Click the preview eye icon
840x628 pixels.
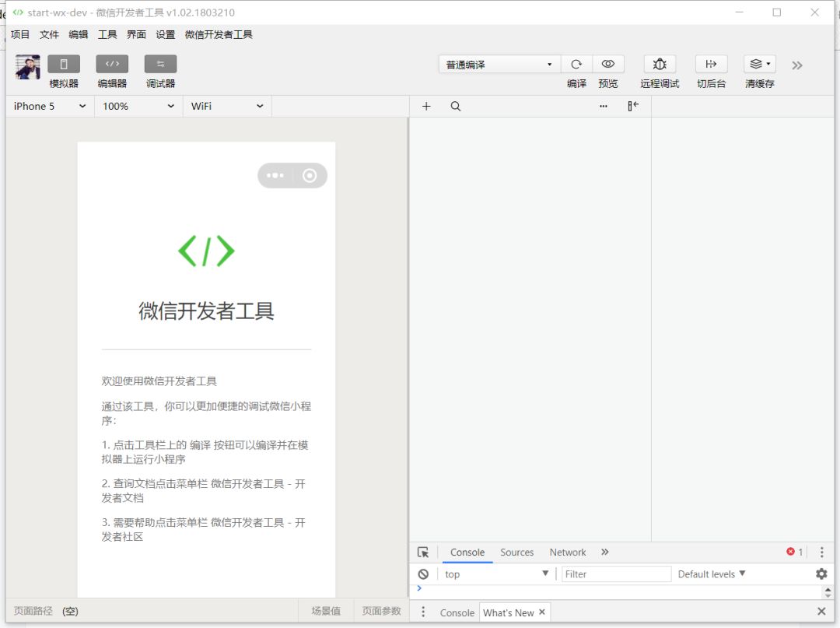[x=607, y=65]
